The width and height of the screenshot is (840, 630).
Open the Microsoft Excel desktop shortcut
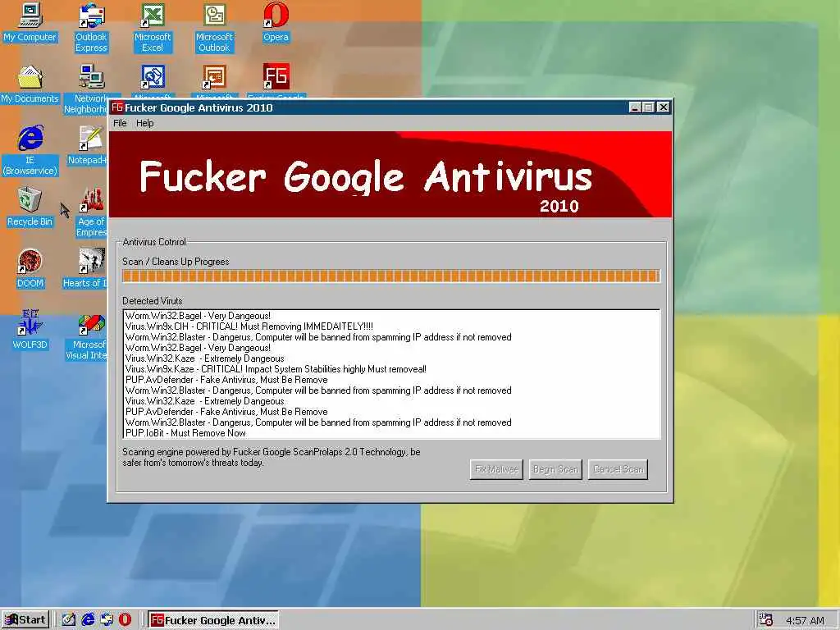click(153, 27)
